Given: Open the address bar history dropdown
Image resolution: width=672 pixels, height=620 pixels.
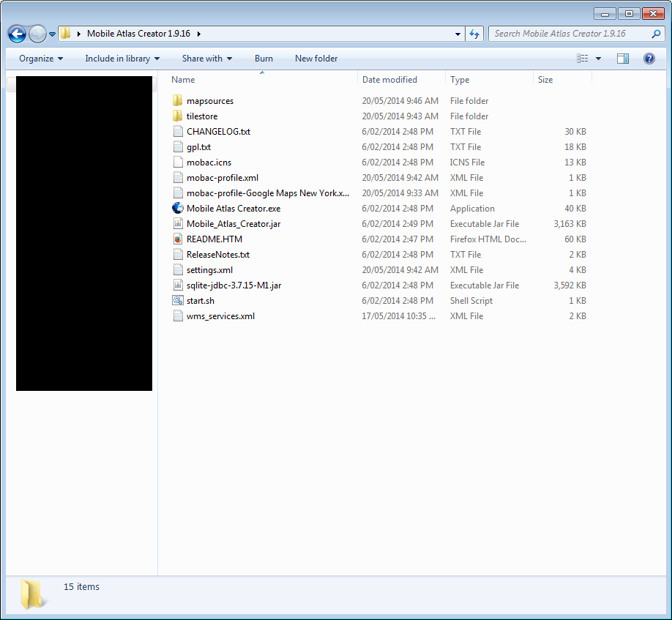Looking at the screenshot, I should point(458,34).
